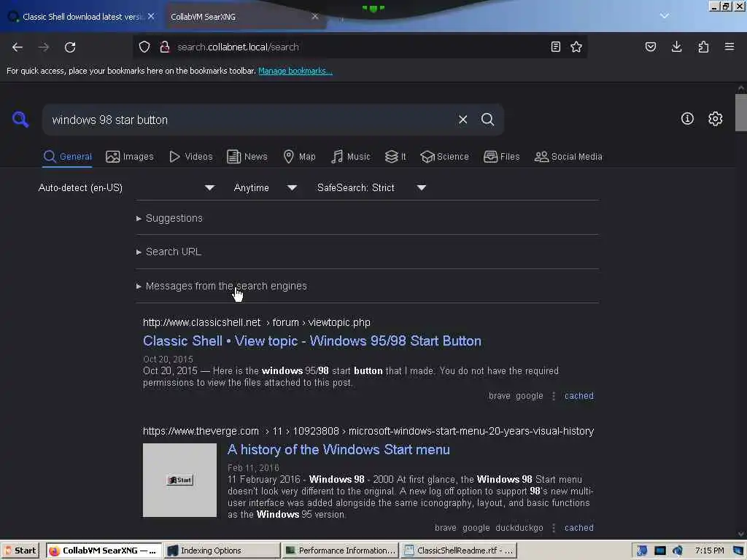The height and width of the screenshot is (560, 747).
Task: Switch to Indexing Options taskbar window
Action: click(x=222, y=551)
